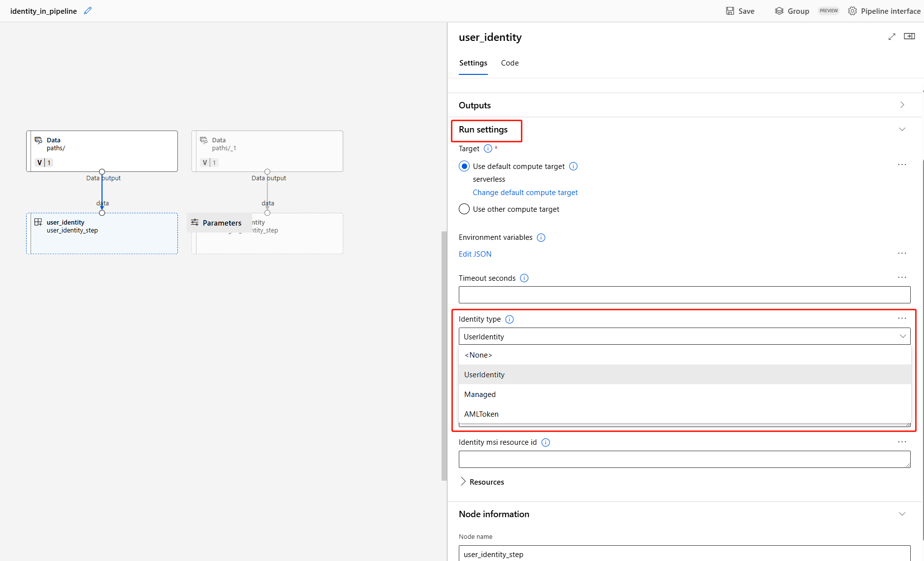This screenshot has width=924, height=561.
Task: Choose Managed from identity type list
Action: click(480, 395)
